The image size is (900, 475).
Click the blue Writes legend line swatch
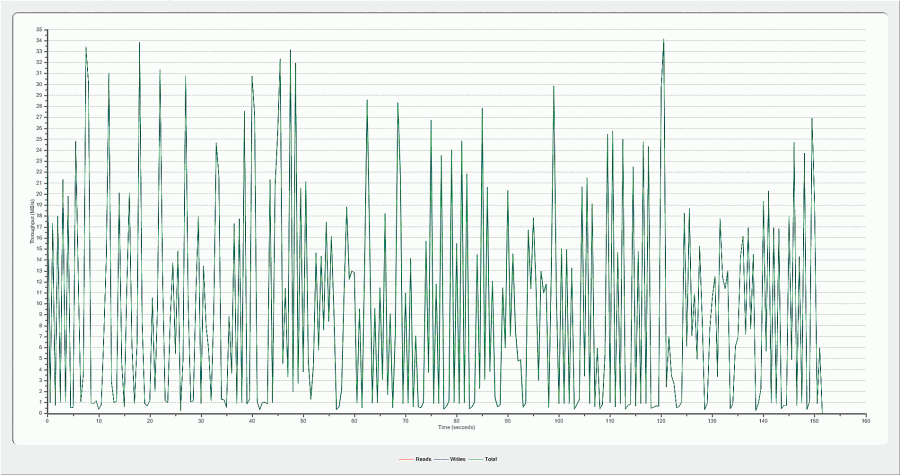[441, 459]
